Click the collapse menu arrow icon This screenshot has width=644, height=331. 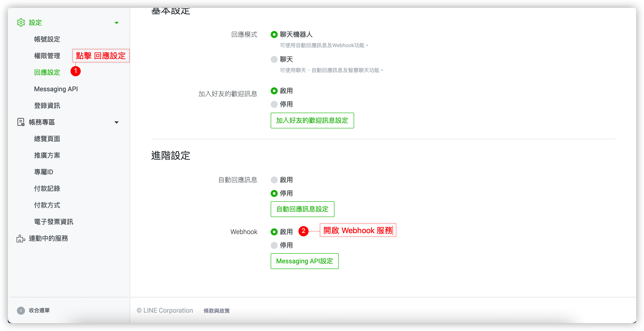click(x=21, y=310)
